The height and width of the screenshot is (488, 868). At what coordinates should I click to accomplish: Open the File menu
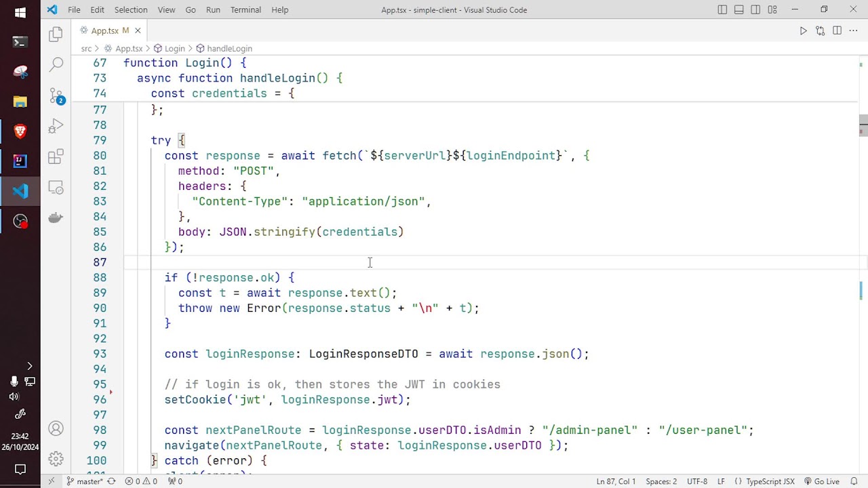click(x=74, y=9)
